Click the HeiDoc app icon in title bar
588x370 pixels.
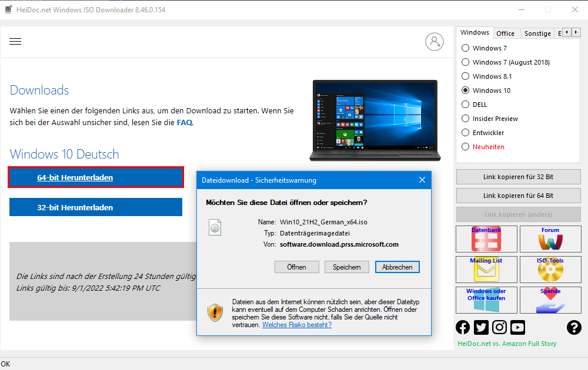[x=8, y=9]
